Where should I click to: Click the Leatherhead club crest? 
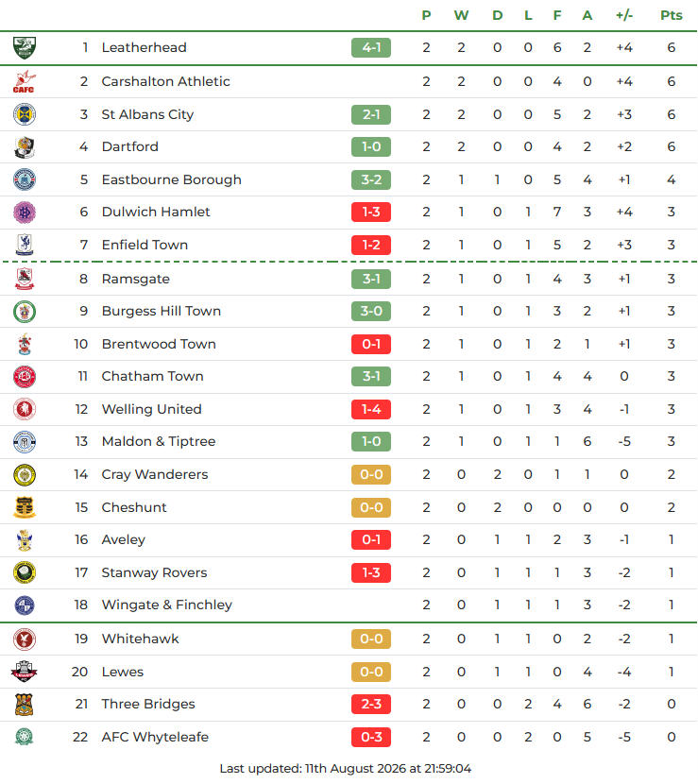click(24, 47)
